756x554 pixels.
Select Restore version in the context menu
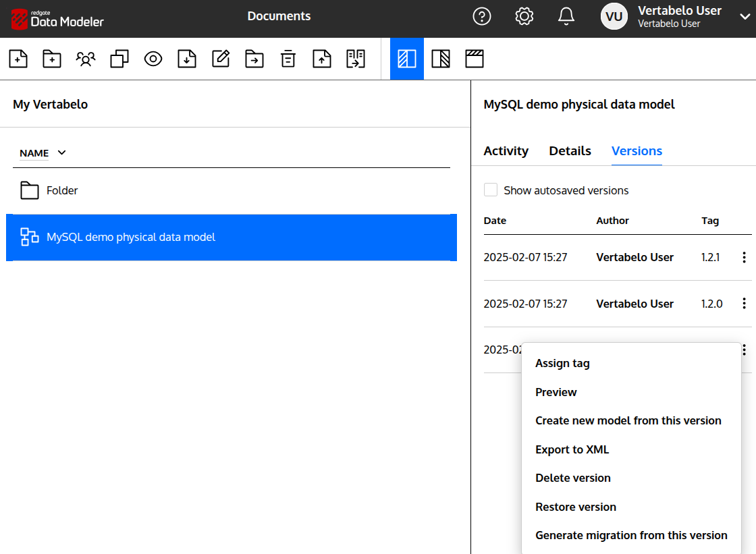[x=575, y=507]
